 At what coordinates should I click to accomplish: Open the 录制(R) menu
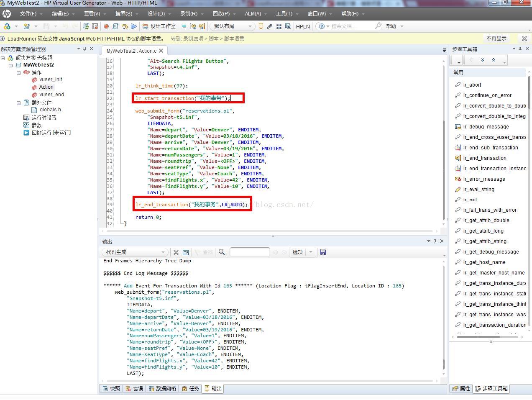coord(189,14)
